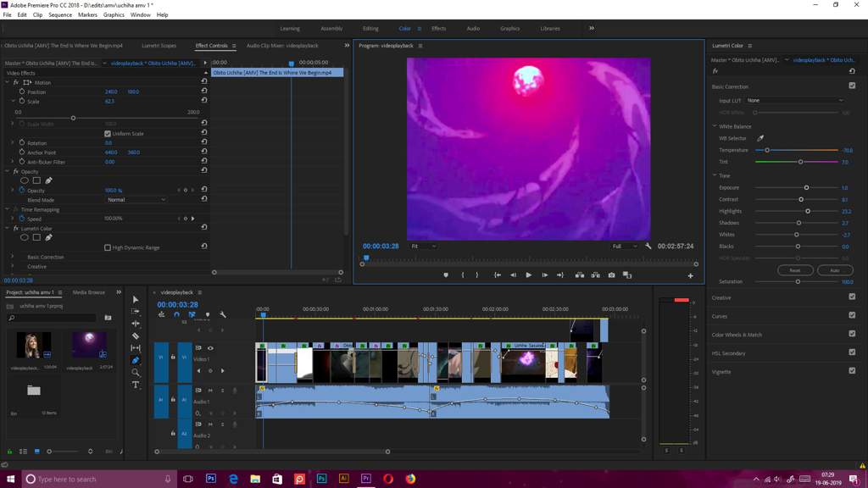Open the Blend Mode dropdown
The height and width of the screenshot is (488, 868).
pos(135,200)
